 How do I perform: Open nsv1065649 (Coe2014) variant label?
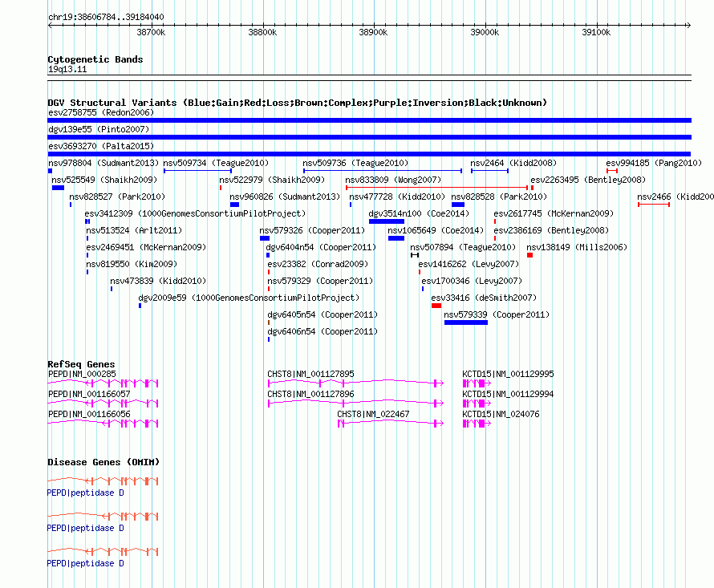click(436, 230)
